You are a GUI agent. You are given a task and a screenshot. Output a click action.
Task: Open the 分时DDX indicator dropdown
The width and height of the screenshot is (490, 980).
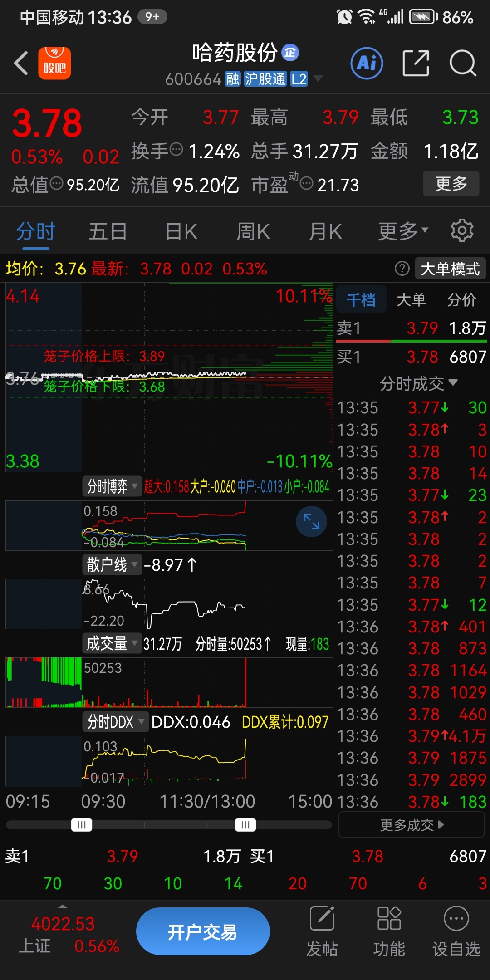click(115, 721)
